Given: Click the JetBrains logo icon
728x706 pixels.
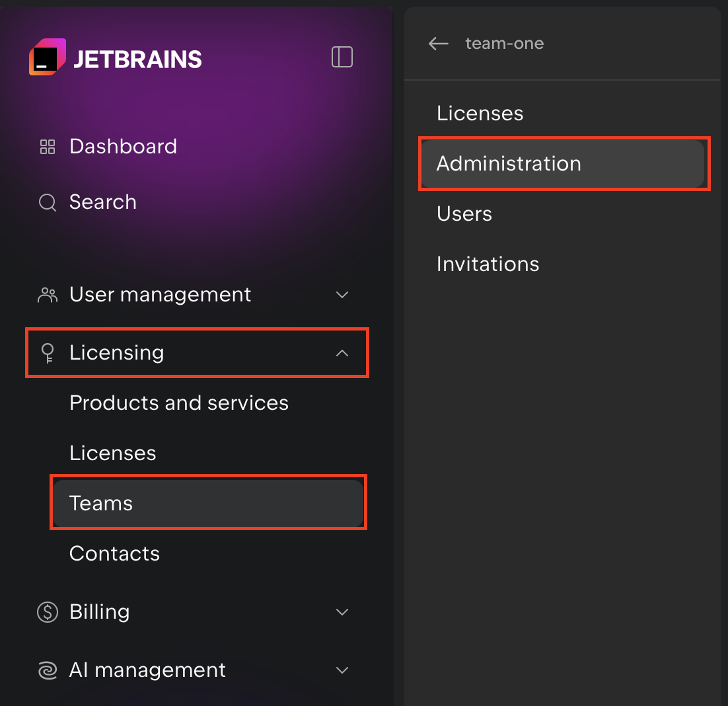Looking at the screenshot, I should click(47, 58).
